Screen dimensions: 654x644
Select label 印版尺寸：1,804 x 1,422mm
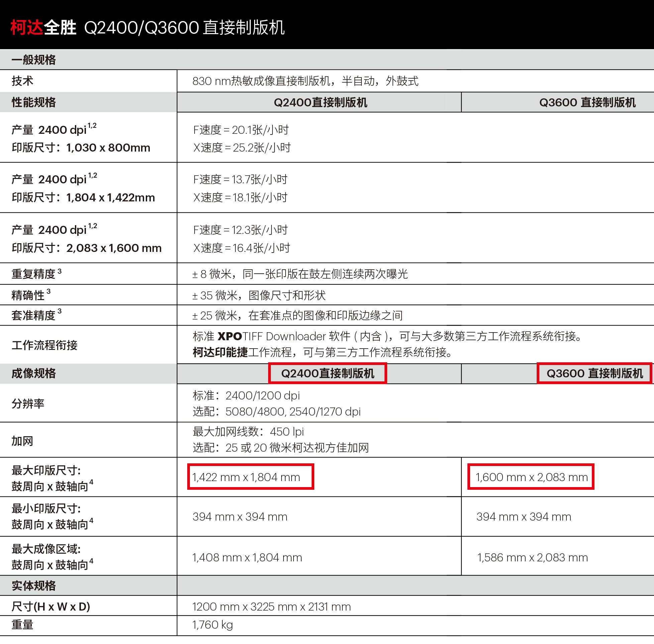tap(83, 197)
